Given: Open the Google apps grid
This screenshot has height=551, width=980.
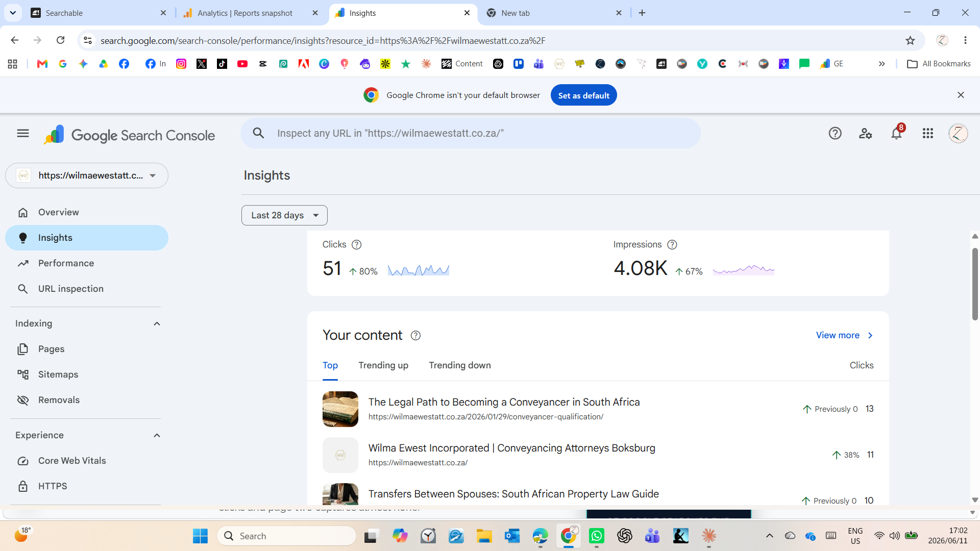Looking at the screenshot, I should [928, 133].
